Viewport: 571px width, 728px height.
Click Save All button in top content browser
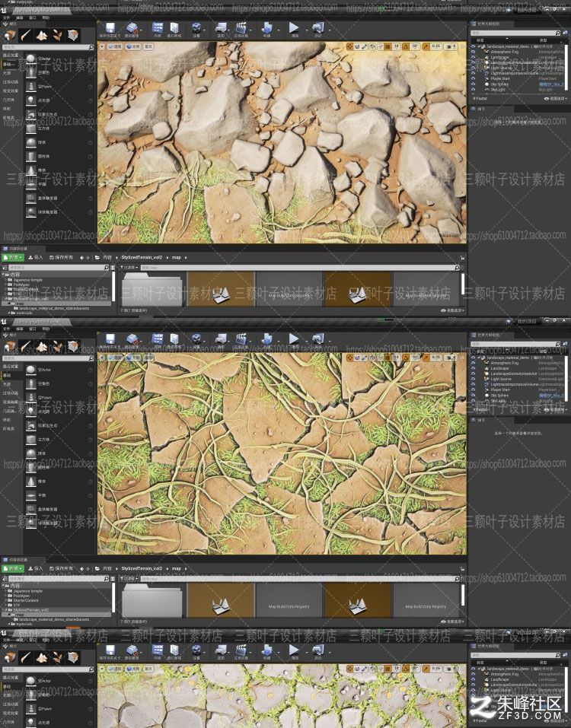pyautogui.click(x=61, y=257)
